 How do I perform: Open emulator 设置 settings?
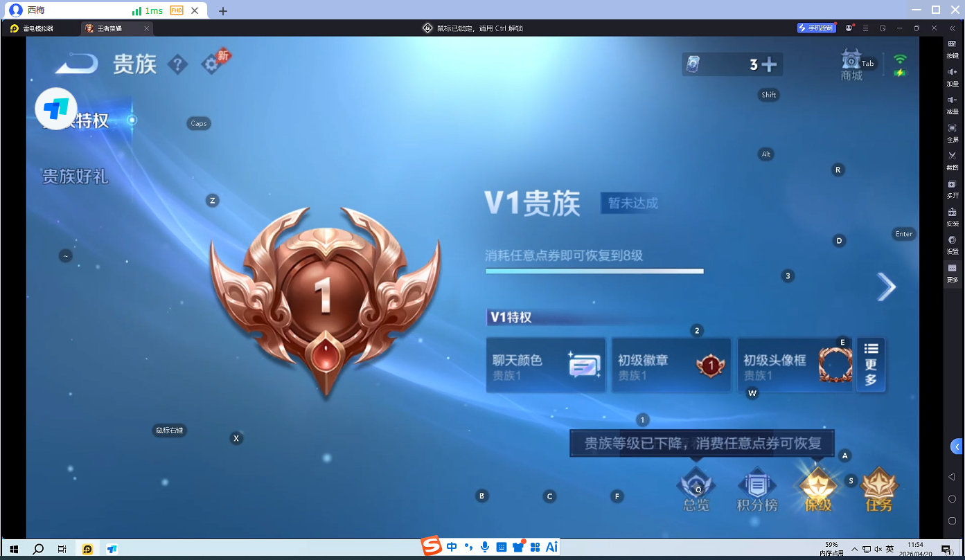point(953,244)
